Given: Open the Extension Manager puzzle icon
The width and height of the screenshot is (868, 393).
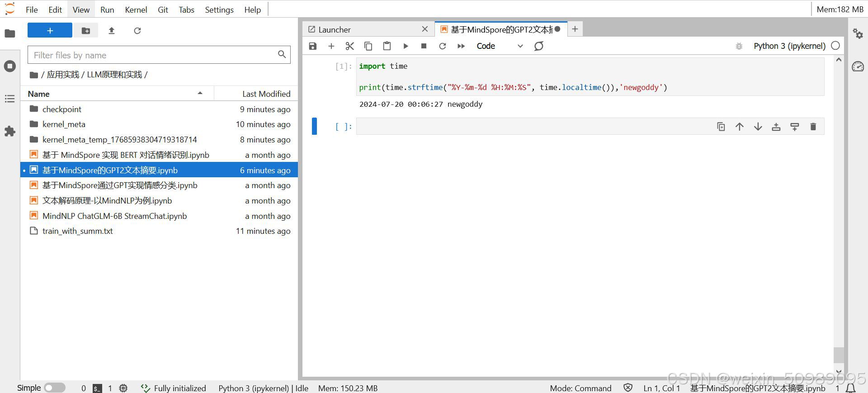Looking at the screenshot, I should [x=10, y=132].
